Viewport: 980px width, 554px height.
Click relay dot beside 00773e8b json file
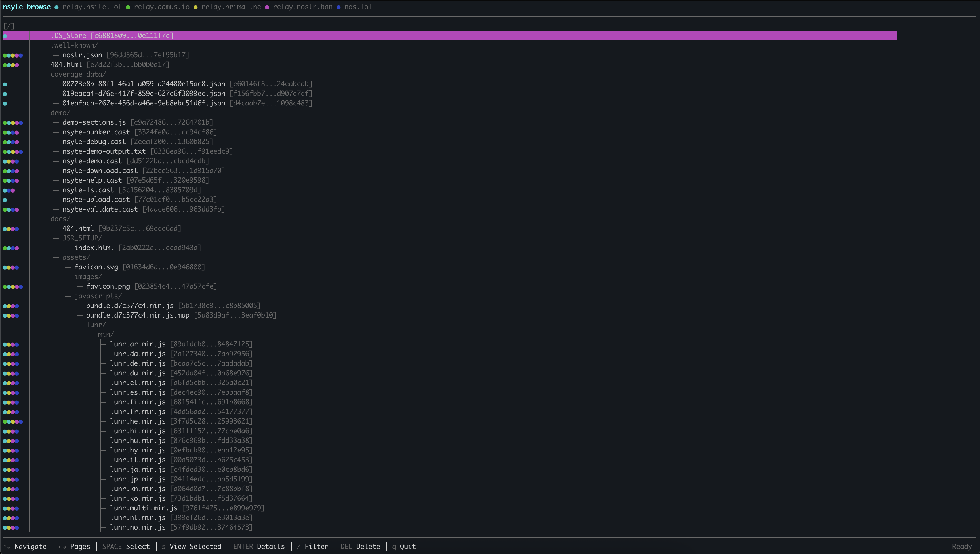[5, 84]
